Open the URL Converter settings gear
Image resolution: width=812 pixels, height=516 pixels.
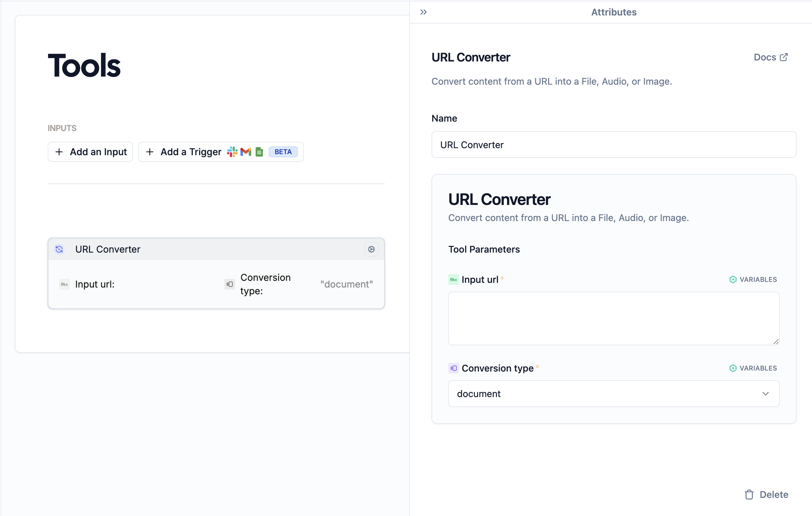click(371, 250)
